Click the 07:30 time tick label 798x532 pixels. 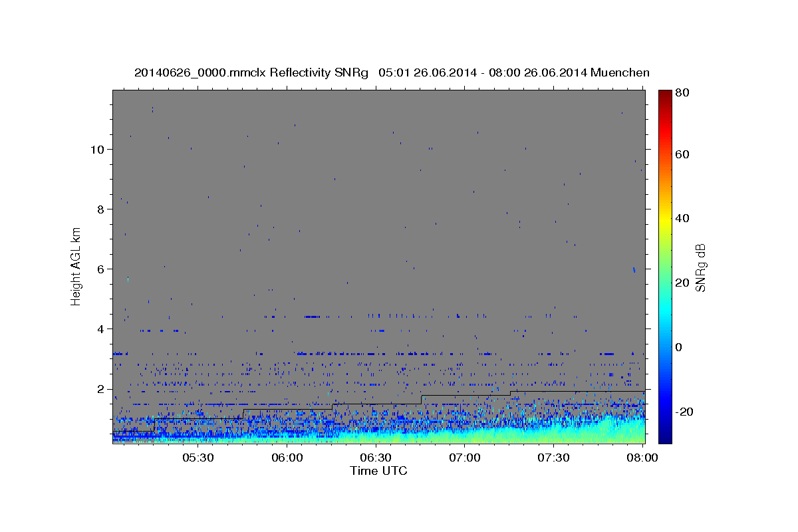[553, 458]
